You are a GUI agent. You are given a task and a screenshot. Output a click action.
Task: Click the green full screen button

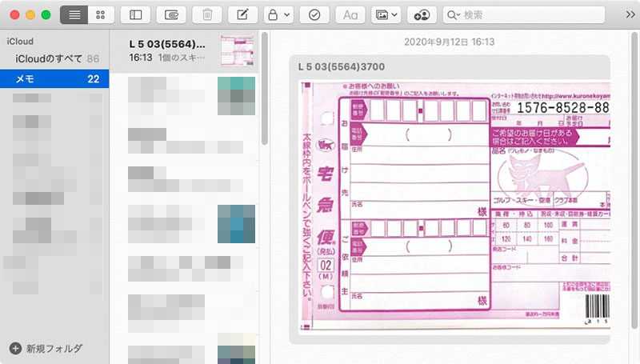tap(46, 15)
